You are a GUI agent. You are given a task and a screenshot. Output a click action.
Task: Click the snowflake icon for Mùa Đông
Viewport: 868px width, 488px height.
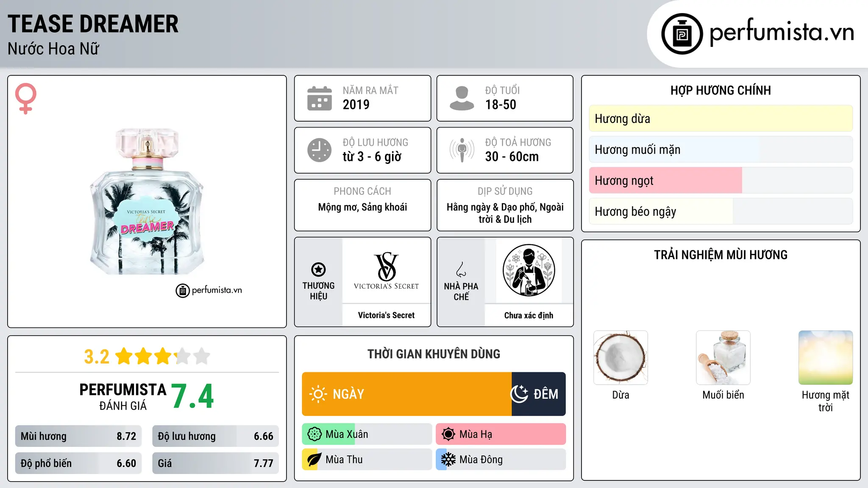[x=448, y=460]
